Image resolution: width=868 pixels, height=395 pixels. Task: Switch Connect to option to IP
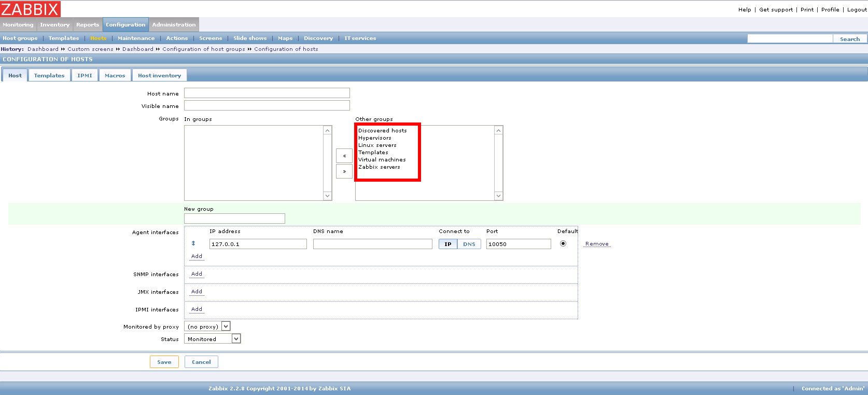coord(448,244)
